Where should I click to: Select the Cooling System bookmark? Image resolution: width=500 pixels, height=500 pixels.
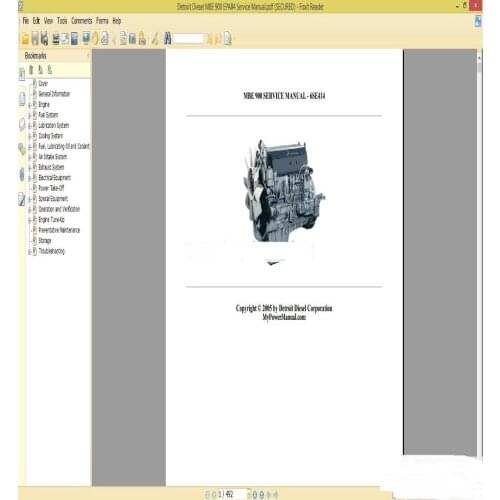[51, 136]
